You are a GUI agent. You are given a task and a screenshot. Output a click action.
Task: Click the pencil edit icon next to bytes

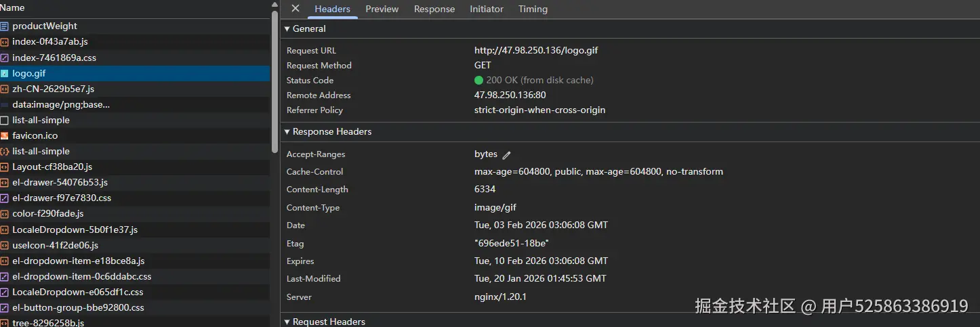506,155
